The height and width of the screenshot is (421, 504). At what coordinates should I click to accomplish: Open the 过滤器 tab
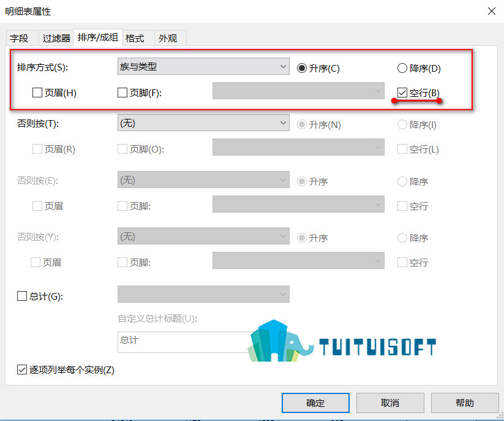point(56,38)
